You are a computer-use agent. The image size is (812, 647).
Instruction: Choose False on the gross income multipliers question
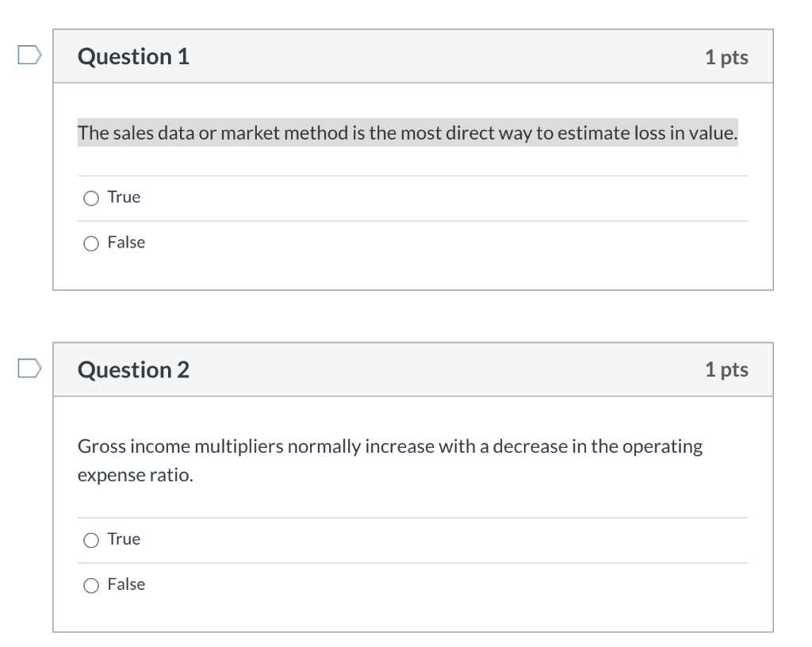click(91, 584)
